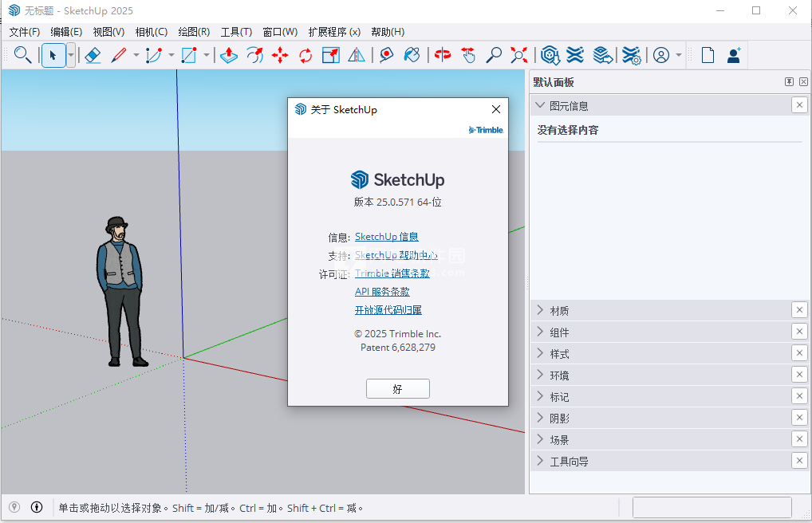
Task: Open the dropdown arrow beside account icon
Action: pos(679,55)
